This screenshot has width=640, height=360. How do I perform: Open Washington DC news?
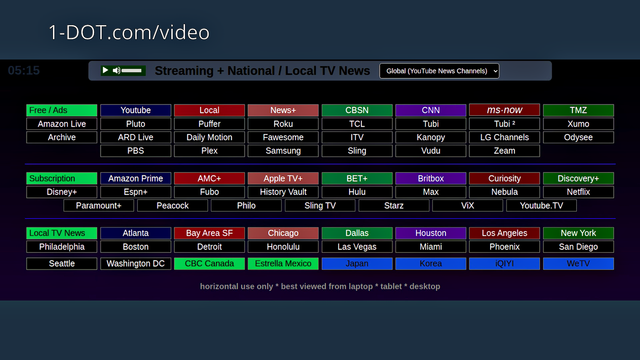tap(136, 264)
